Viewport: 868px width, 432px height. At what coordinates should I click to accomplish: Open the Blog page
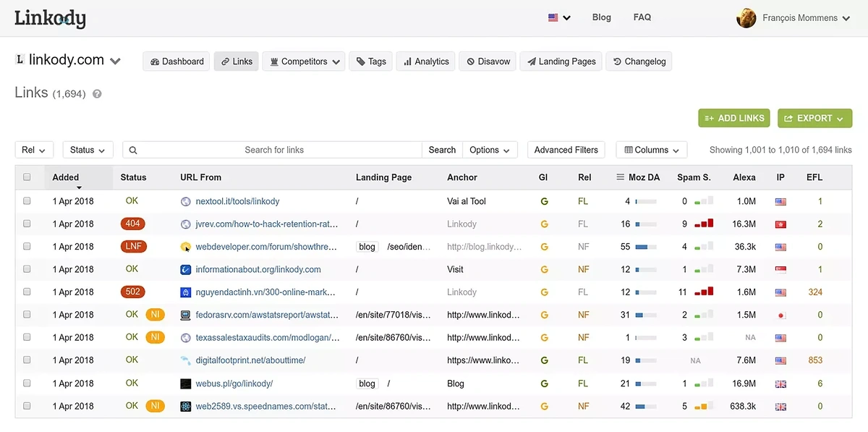click(601, 17)
